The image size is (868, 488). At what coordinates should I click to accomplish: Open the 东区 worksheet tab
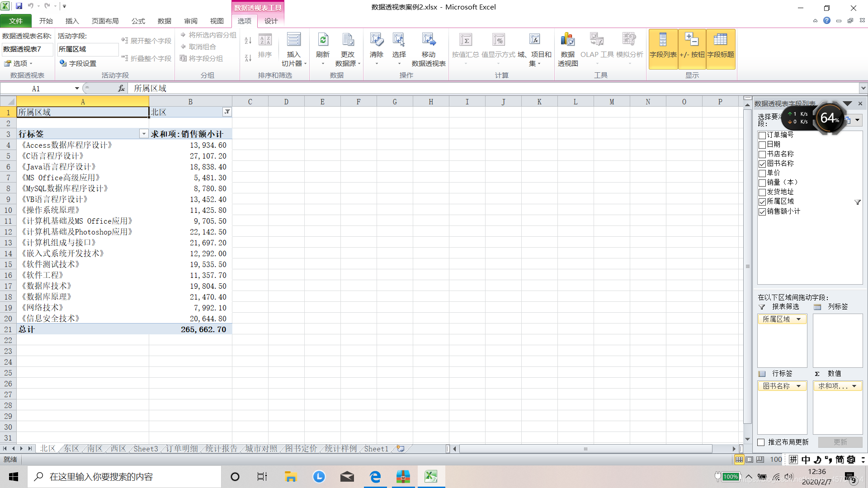pos(71,449)
